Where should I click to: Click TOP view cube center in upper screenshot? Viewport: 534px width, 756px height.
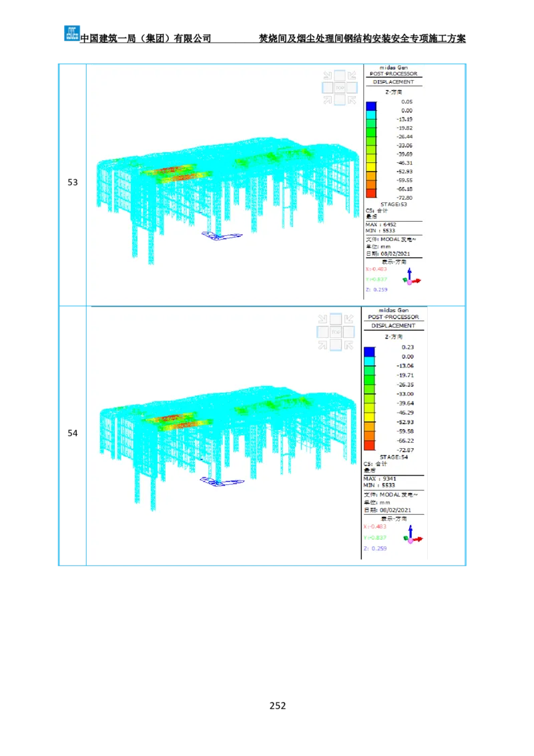[340, 87]
